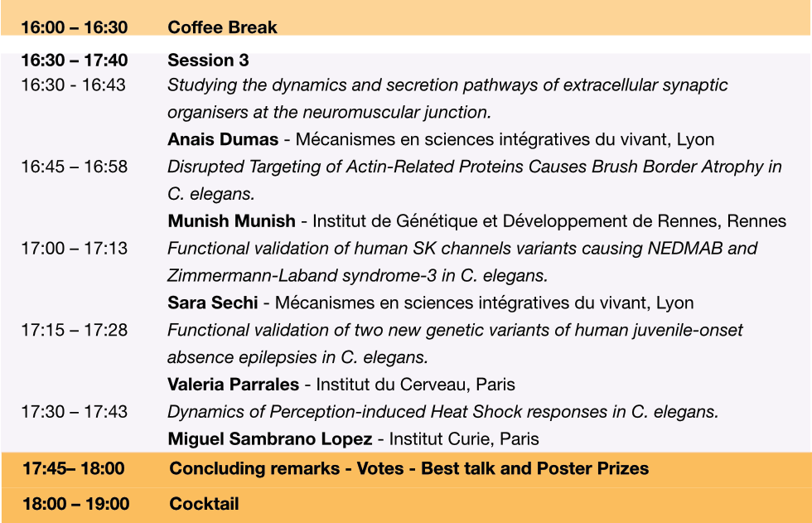Click speaker name Munish Munish

pyautogui.click(x=231, y=221)
